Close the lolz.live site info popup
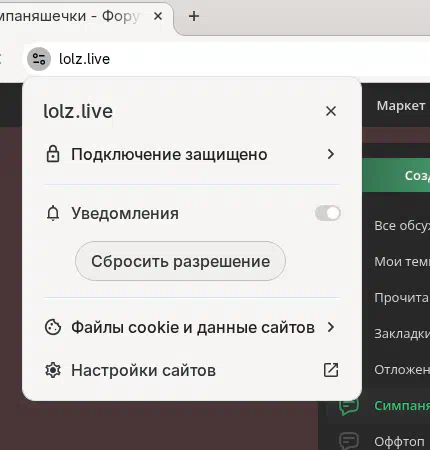Screen dimensions: 430x450 click(x=331, y=111)
